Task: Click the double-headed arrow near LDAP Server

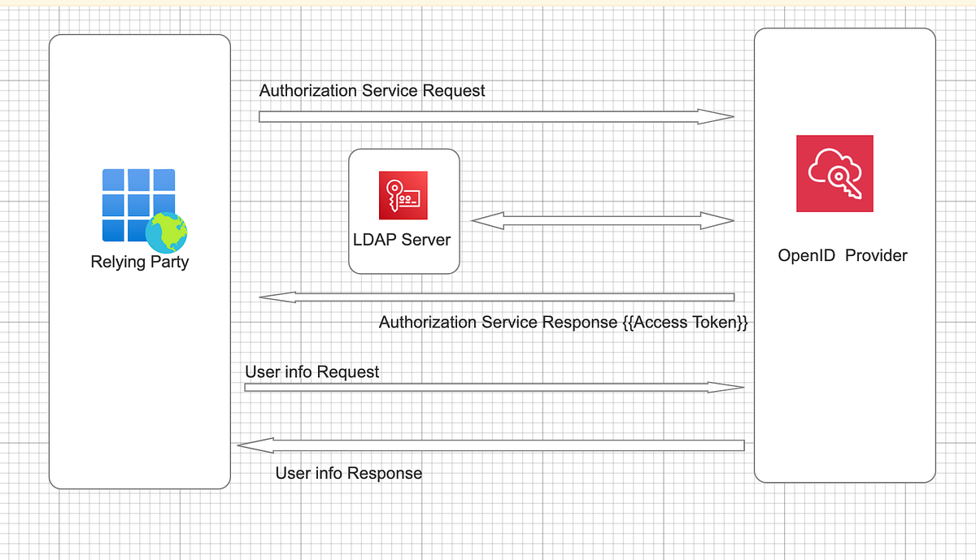Action: (x=602, y=219)
